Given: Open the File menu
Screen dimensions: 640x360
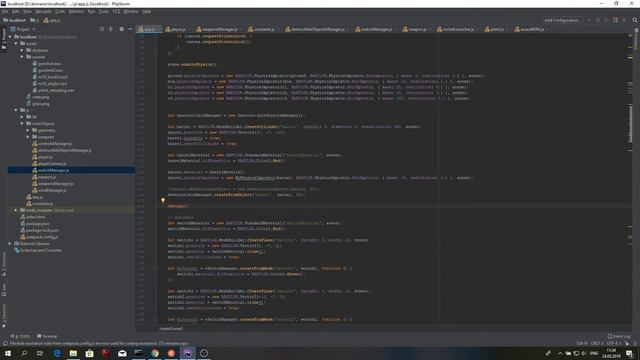Looking at the screenshot, I should pyautogui.click(x=5, y=12).
